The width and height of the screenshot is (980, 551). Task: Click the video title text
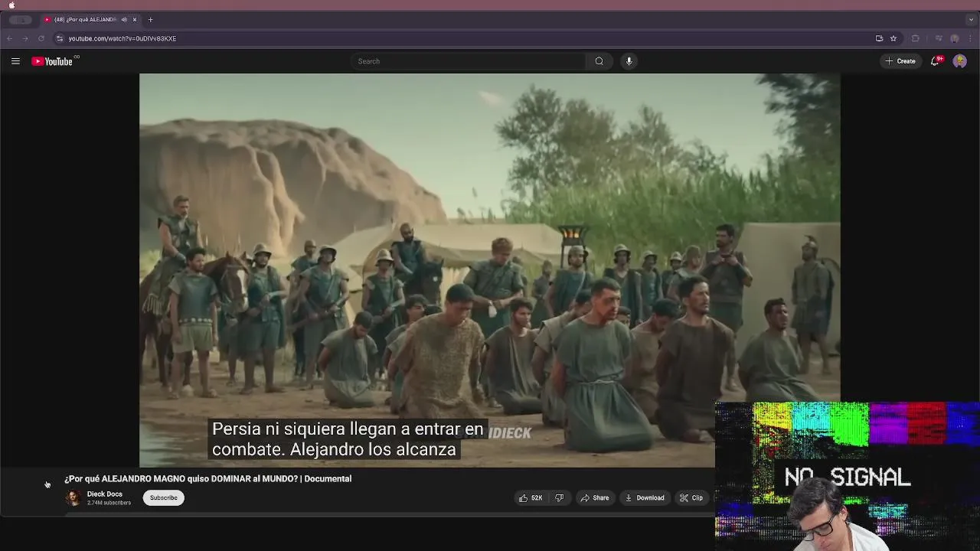[x=208, y=479]
